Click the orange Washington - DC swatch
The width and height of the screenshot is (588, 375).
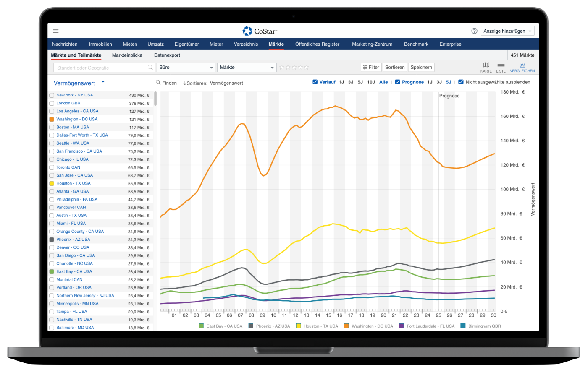[52, 119]
